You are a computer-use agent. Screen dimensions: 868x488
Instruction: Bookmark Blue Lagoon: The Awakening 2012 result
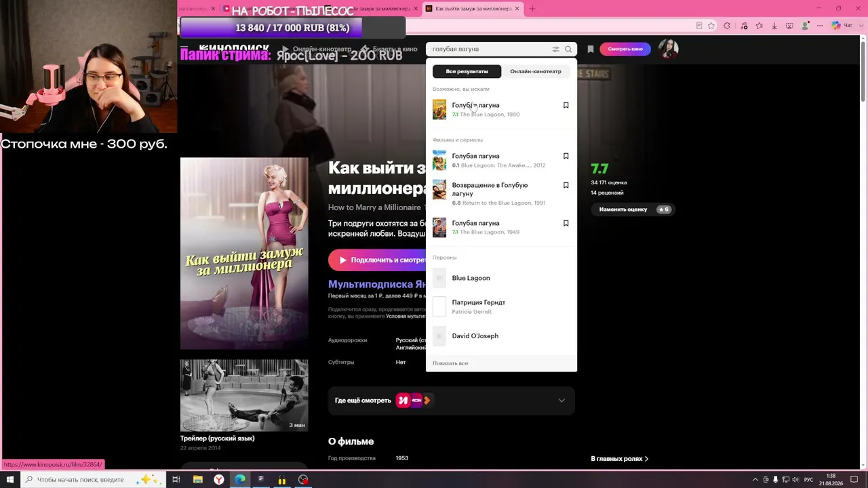566,156
